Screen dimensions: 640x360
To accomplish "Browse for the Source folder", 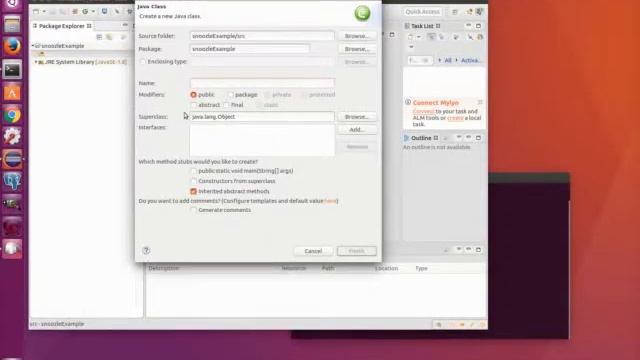I will click(x=357, y=36).
